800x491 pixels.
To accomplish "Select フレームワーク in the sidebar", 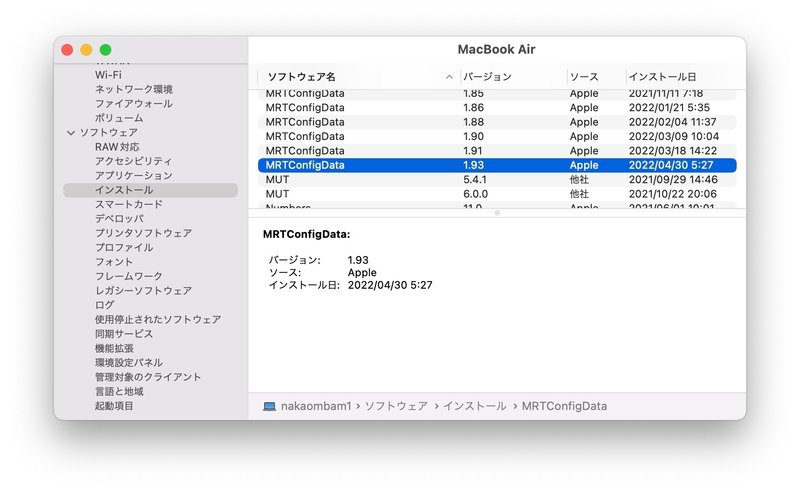I will (129, 276).
